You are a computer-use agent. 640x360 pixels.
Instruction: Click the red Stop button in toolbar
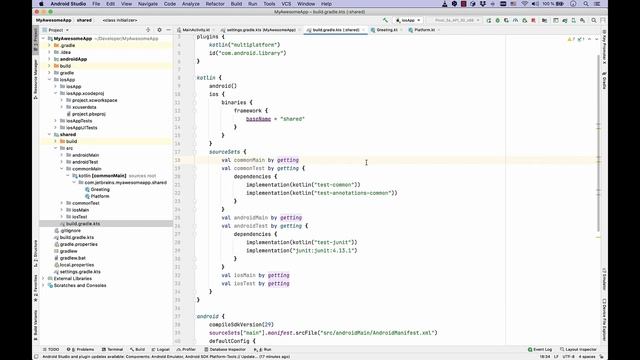coord(533,20)
